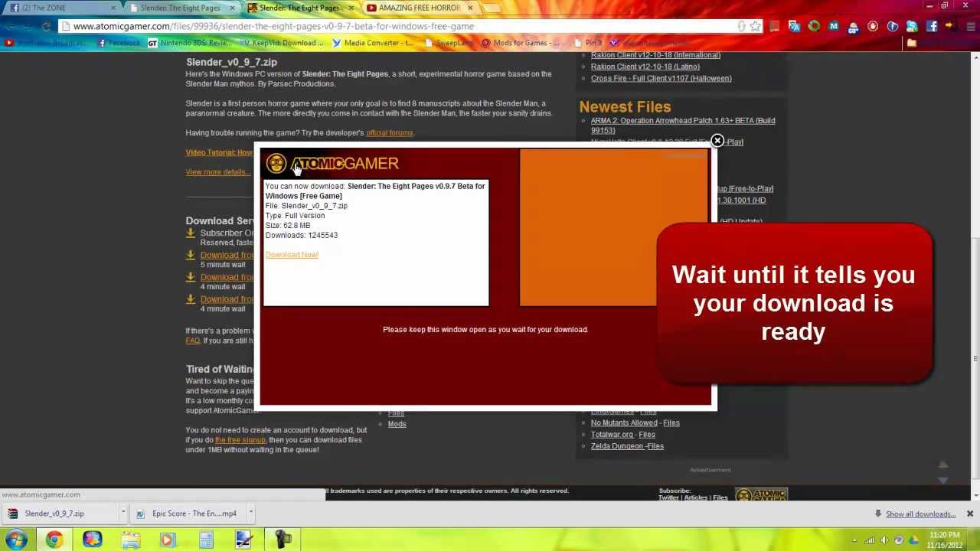The image size is (980, 551).
Task: Open Slender_v0_9_7.zip in downloads bar
Action: click(54, 514)
